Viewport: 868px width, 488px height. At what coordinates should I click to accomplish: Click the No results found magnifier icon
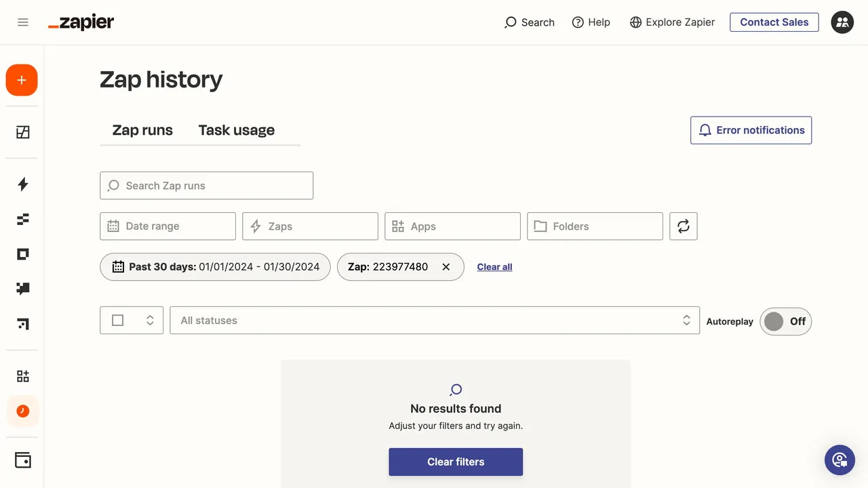pos(456,390)
